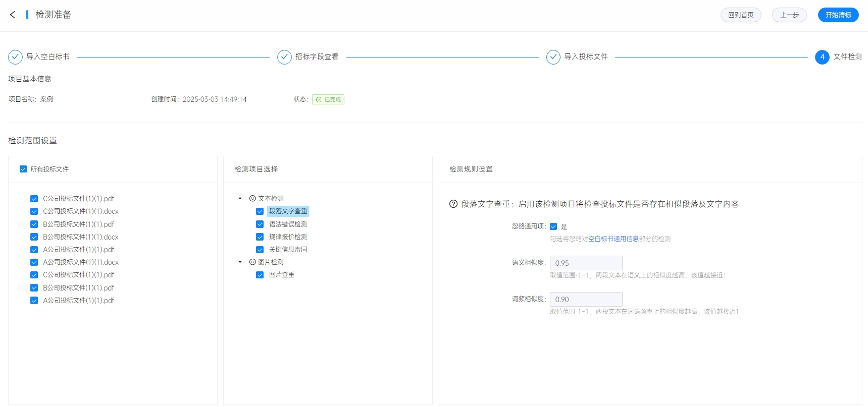Viewport: 868px width, 407px height.
Task: Toggle the 所有投标文件 checkbox
Action: [23, 169]
